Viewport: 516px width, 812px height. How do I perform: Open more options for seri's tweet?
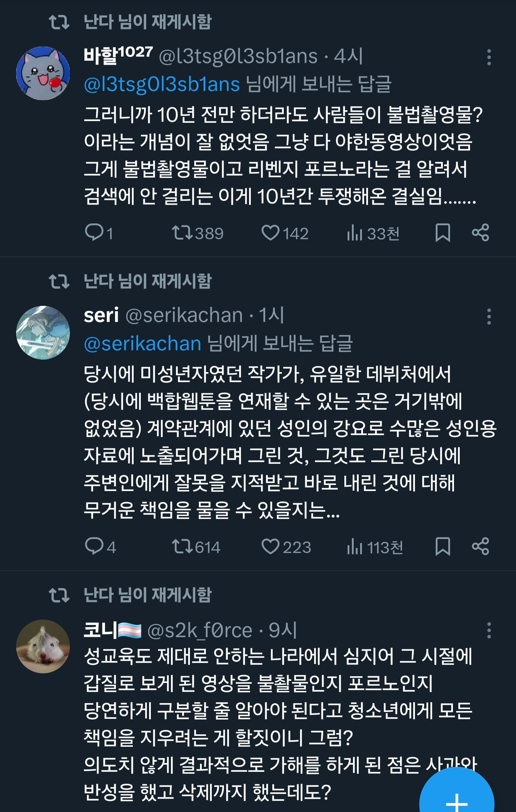click(489, 317)
